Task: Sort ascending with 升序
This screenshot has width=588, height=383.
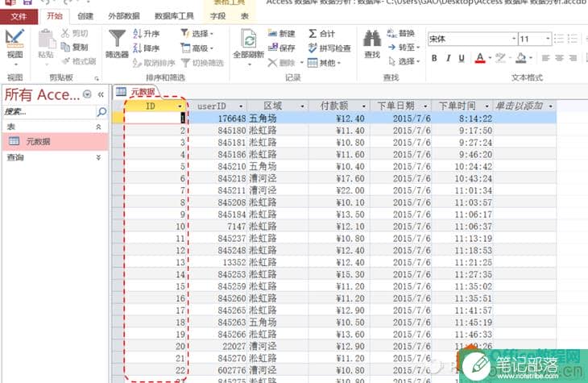Action: pos(147,33)
